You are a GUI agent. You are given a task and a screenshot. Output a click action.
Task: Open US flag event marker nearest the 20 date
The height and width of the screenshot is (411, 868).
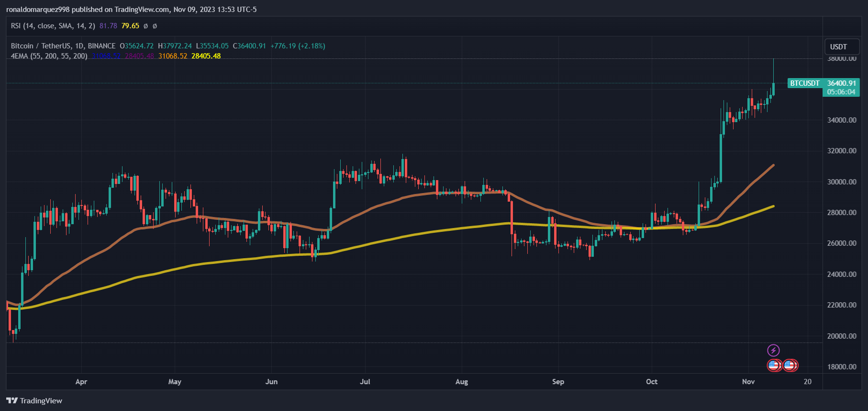pyautogui.click(x=790, y=365)
